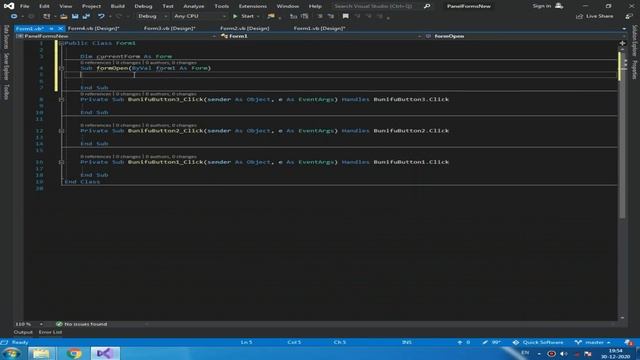
Task: Open the Error List panel tab
Action: tap(50, 332)
